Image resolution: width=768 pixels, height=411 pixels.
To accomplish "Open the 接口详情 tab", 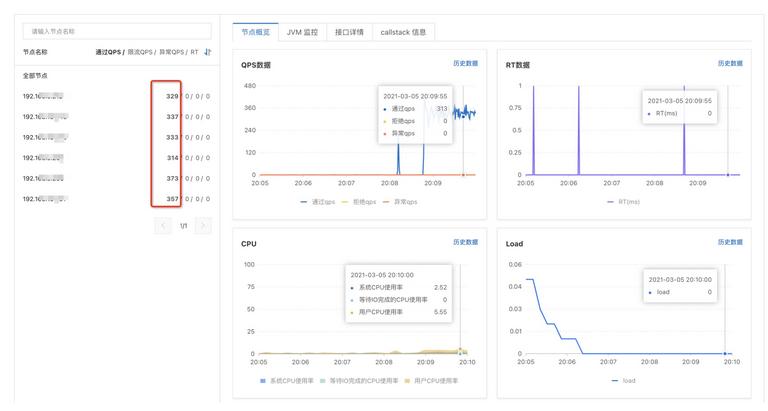I will tap(349, 32).
